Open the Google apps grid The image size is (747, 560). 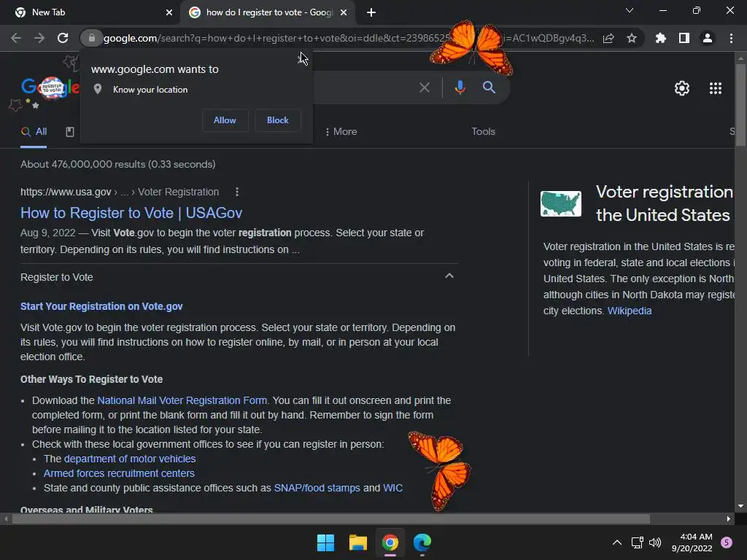click(x=716, y=88)
